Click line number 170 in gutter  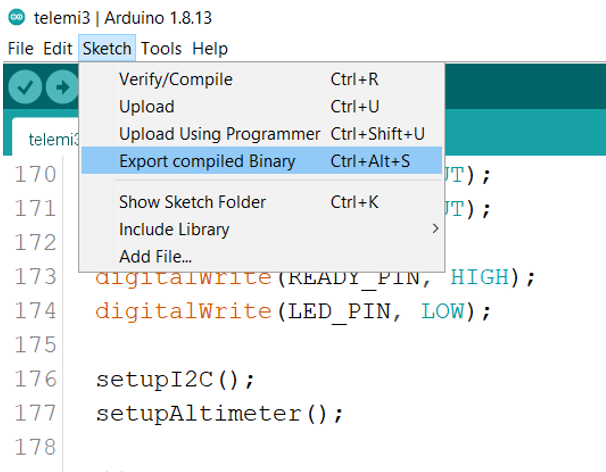pos(36,174)
